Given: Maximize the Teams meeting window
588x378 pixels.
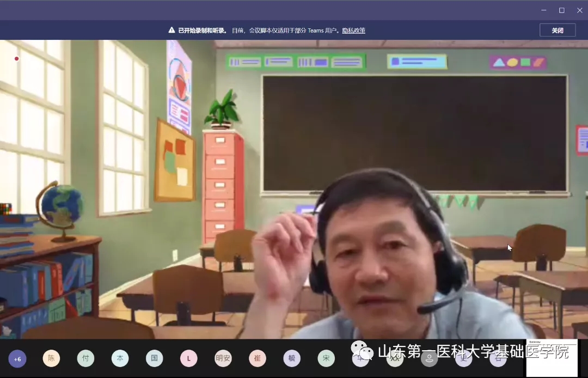Looking at the screenshot, I should pos(561,10).
